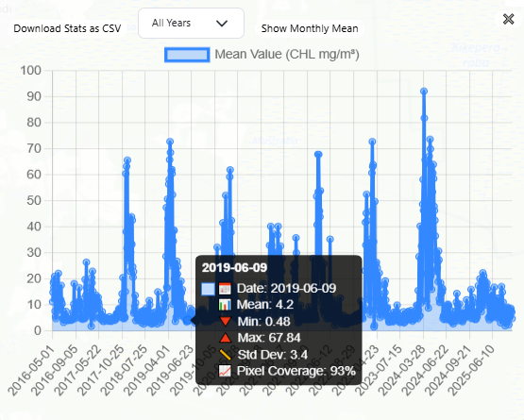The height and width of the screenshot is (420, 524).
Task: Click the red down triangle beside Min
Action: (226, 322)
